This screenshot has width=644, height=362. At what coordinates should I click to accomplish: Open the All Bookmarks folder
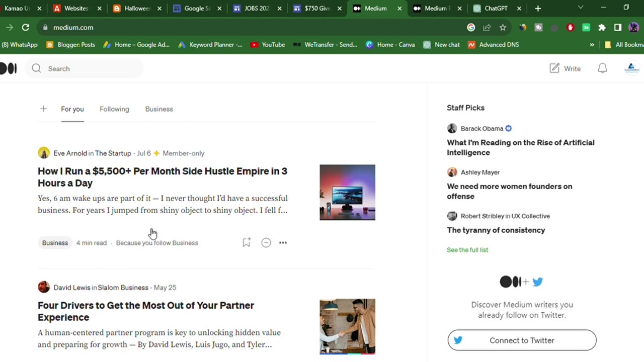[624, 45]
